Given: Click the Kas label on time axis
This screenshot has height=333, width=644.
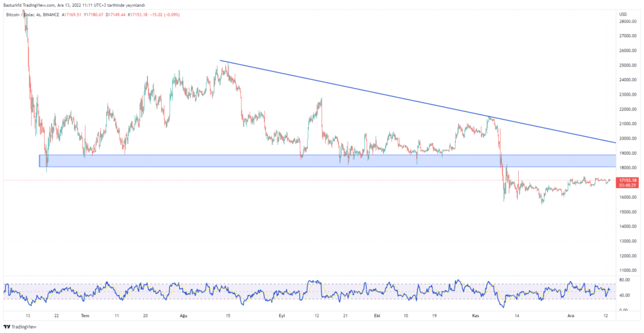Looking at the screenshot, I should click(x=475, y=317).
